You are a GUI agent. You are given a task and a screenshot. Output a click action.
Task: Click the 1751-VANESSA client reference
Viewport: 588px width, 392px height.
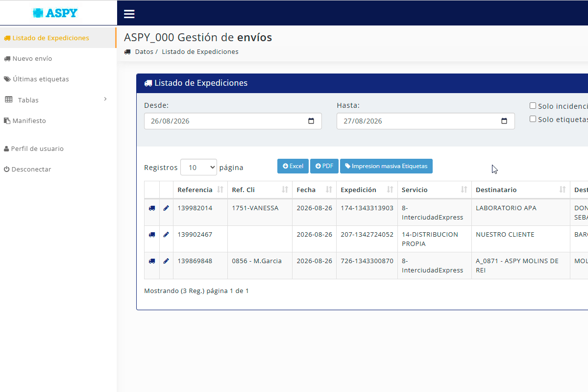pyautogui.click(x=255, y=208)
